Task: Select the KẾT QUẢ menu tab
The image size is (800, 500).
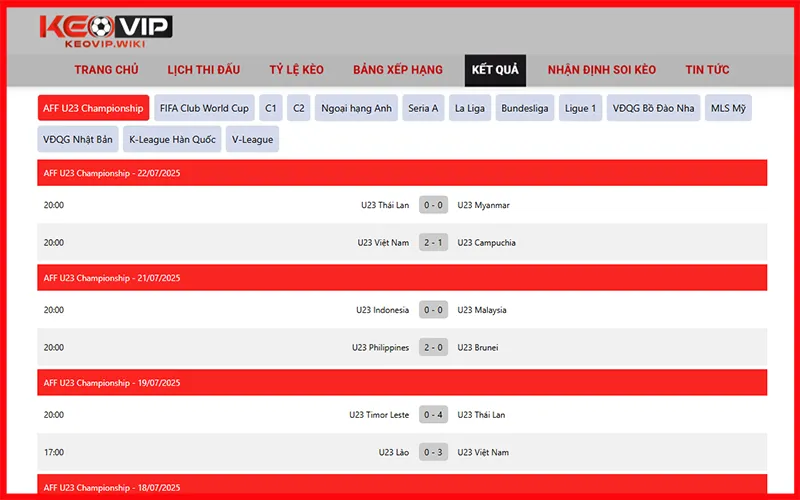Action: [x=495, y=70]
